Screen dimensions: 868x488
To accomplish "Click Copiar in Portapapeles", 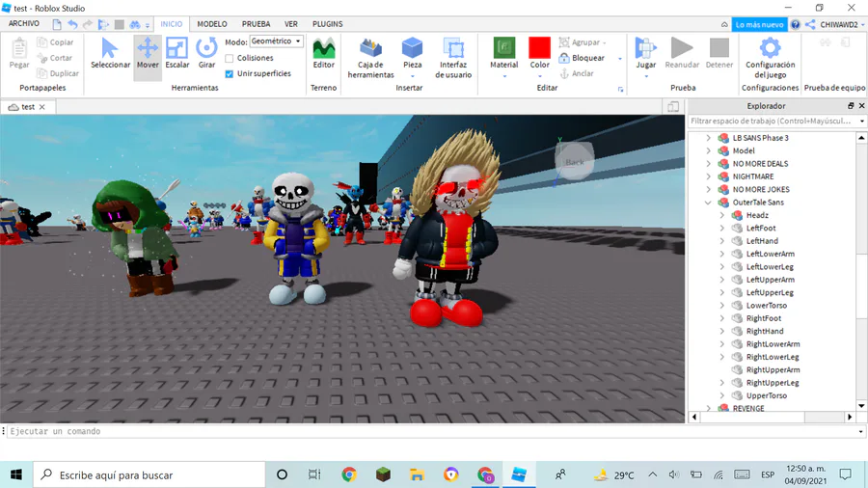I will pos(55,42).
